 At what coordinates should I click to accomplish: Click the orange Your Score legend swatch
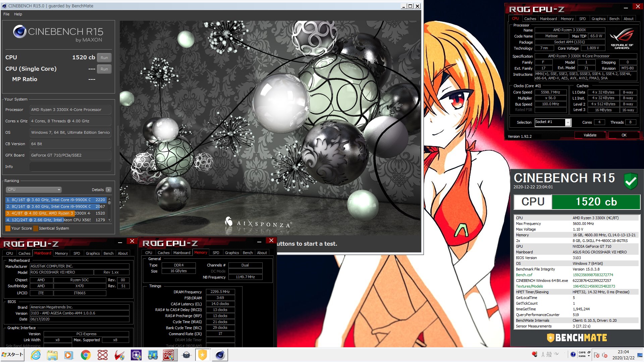tap(8, 228)
